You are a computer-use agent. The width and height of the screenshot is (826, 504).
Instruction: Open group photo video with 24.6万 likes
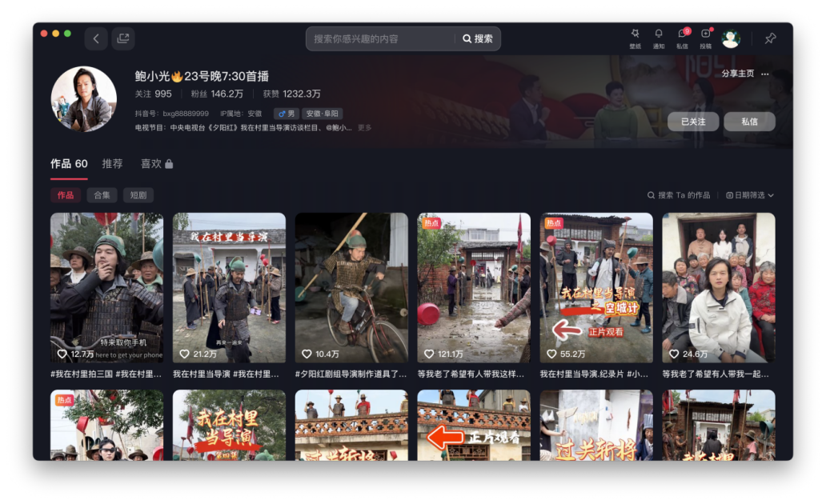[719, 287]
